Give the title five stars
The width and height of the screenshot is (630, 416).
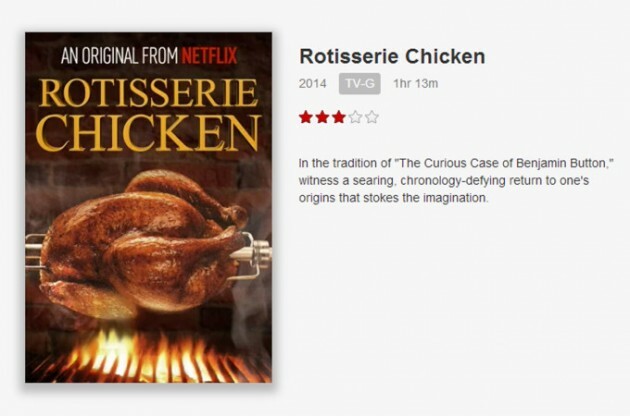tap(372, 117)
